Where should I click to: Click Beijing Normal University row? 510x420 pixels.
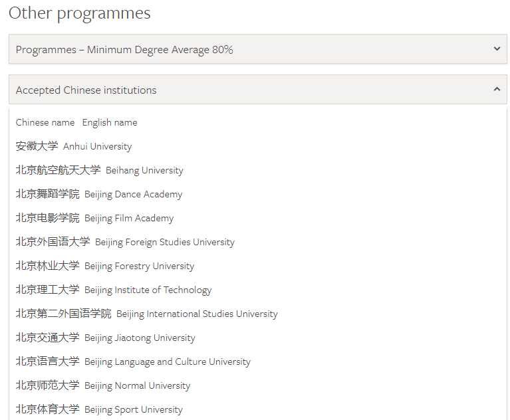(137, 385)
